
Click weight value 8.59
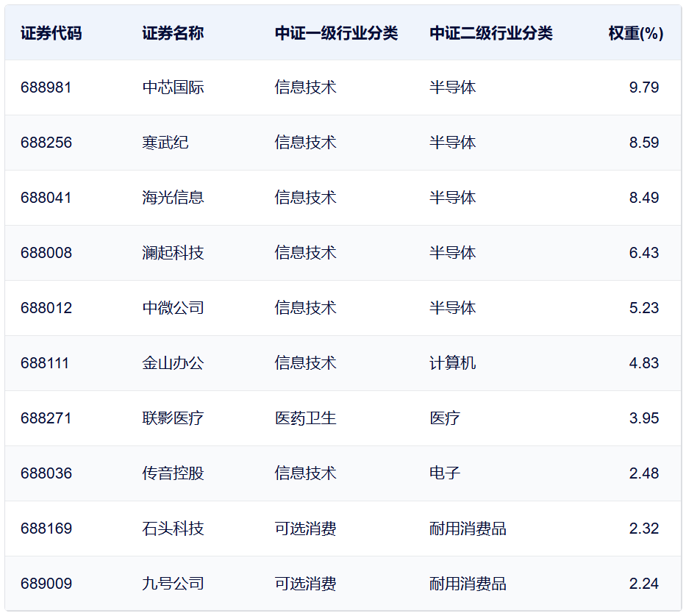[x=644, y=143]
